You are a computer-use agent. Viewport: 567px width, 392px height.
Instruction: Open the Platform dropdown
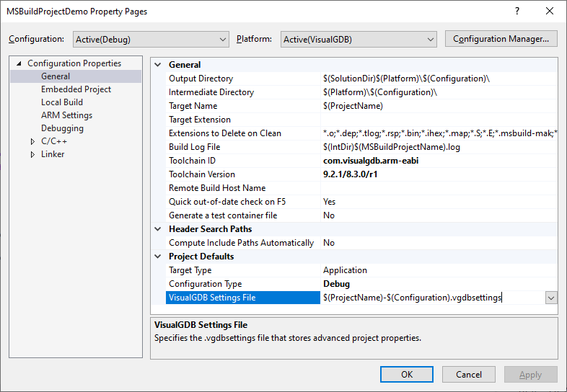click(x=359, y=40)
